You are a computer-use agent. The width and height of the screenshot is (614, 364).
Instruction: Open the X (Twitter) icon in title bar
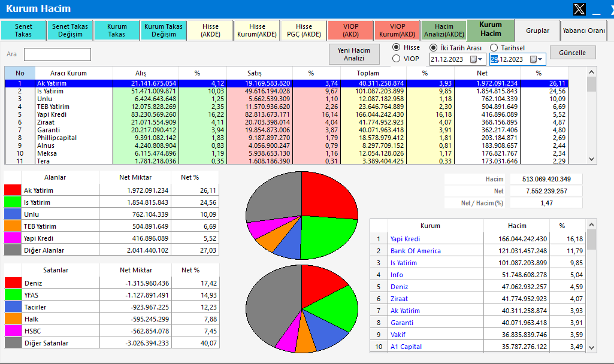pos(579,9)
